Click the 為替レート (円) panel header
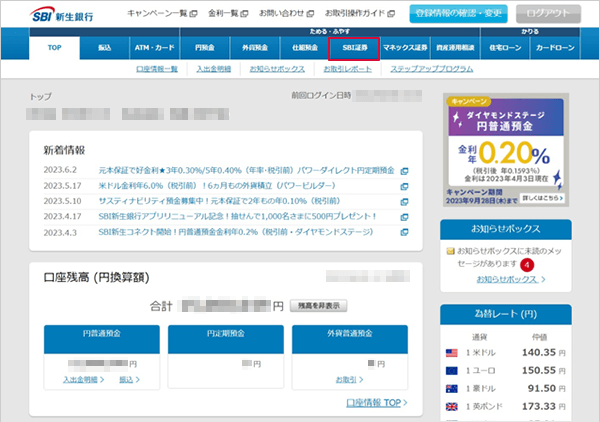The image size is (600, 422). pos(506,314)
